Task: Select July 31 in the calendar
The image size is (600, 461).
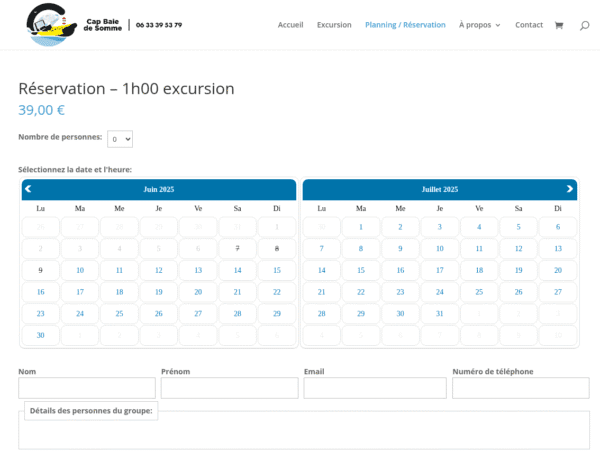Action: pos(439,314)
